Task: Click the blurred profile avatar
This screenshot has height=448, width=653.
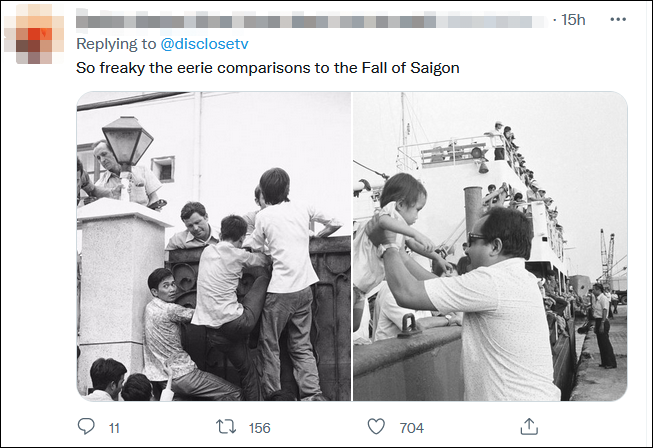Action: coord(37,39)
